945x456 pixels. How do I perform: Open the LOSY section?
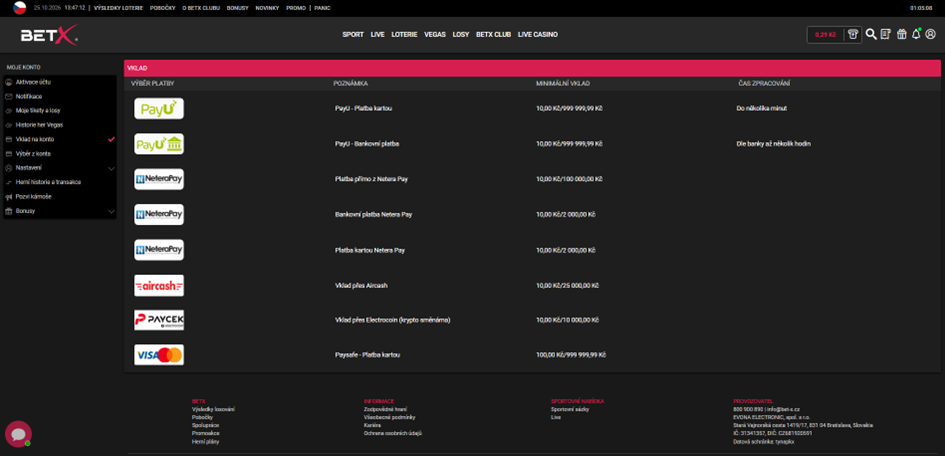coord(461,34)
